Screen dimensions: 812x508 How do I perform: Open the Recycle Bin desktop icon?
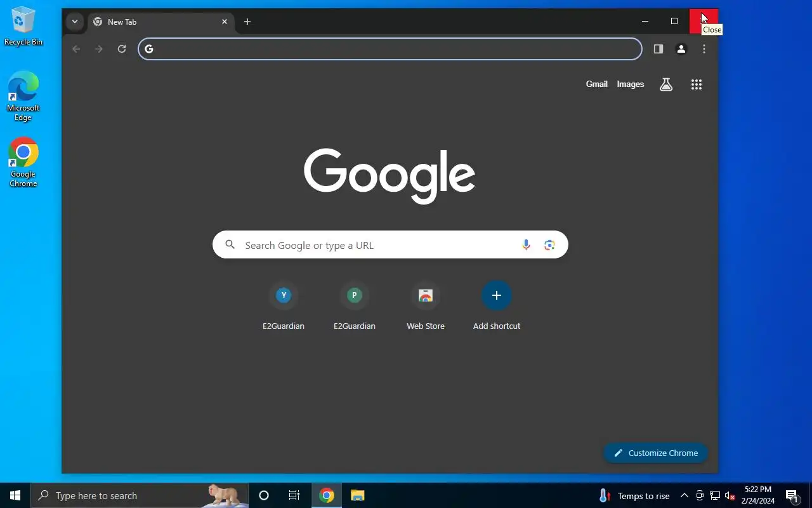click(23, 27)
